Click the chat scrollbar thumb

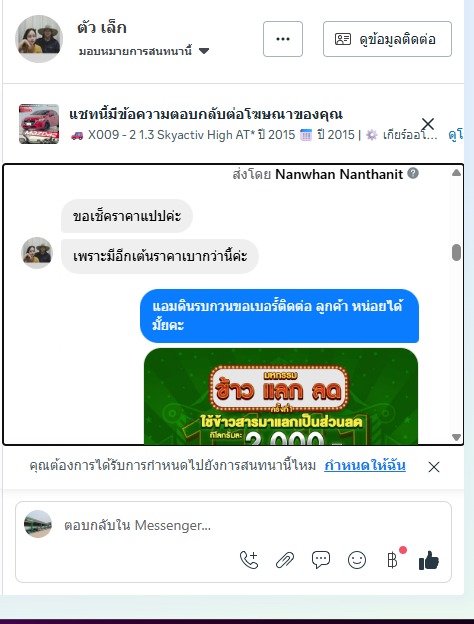click(456, 252)
